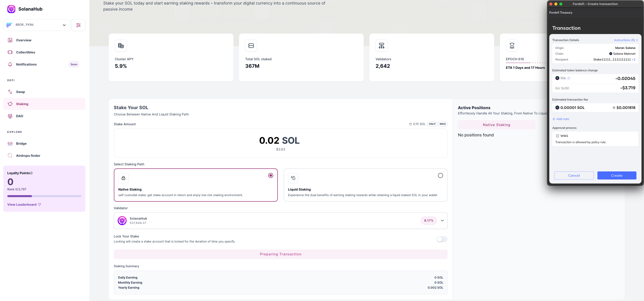Click the Stake11111...1111111111 recipient address
Viewport: 644px width, 301px height.
point(612,59)
